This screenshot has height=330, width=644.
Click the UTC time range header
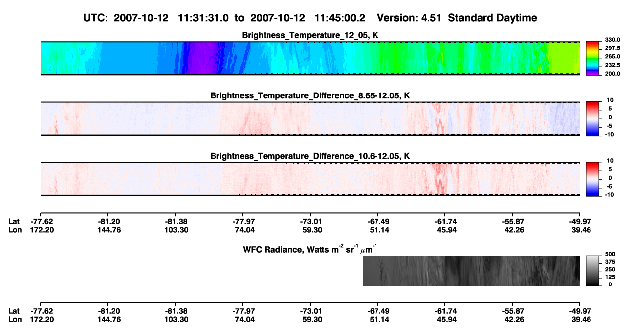311,18
